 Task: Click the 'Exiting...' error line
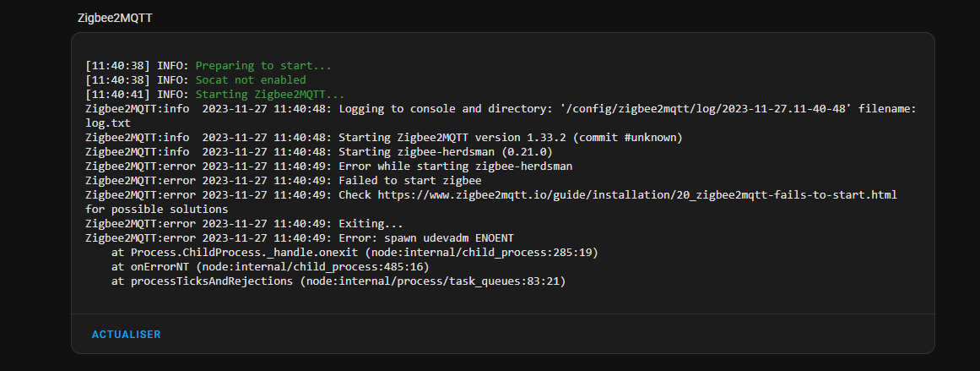[x=245, y=224]
